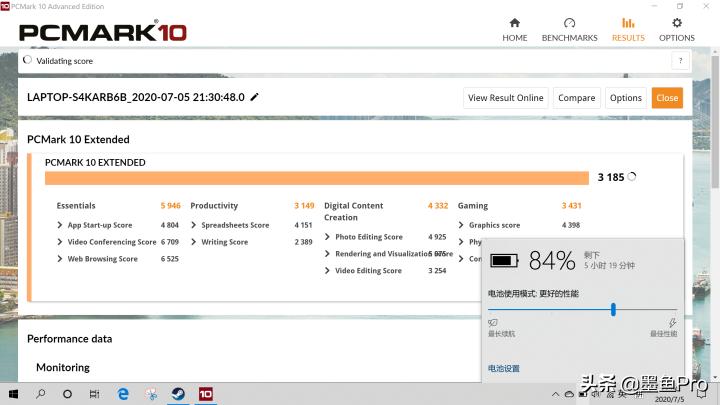The image size is (720, 405).
Task: Close the result with orange Close button
Action: pos(667,98)
